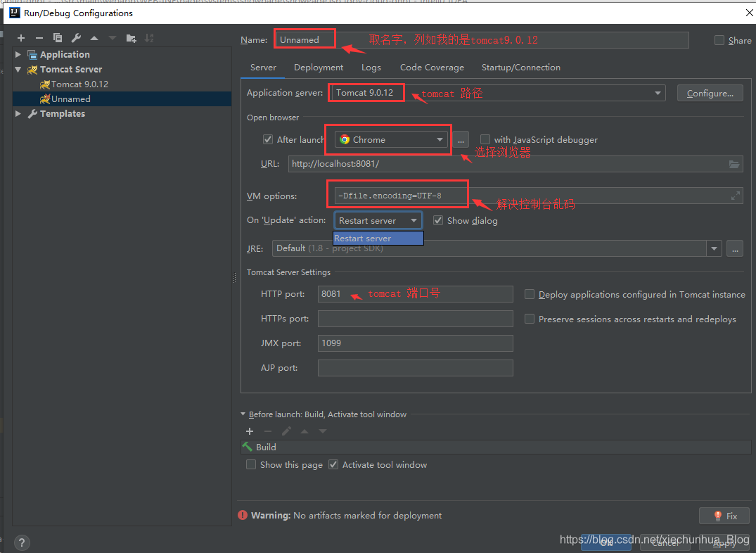Click the Tomcat Server cat icon

(x=32, y=70)
